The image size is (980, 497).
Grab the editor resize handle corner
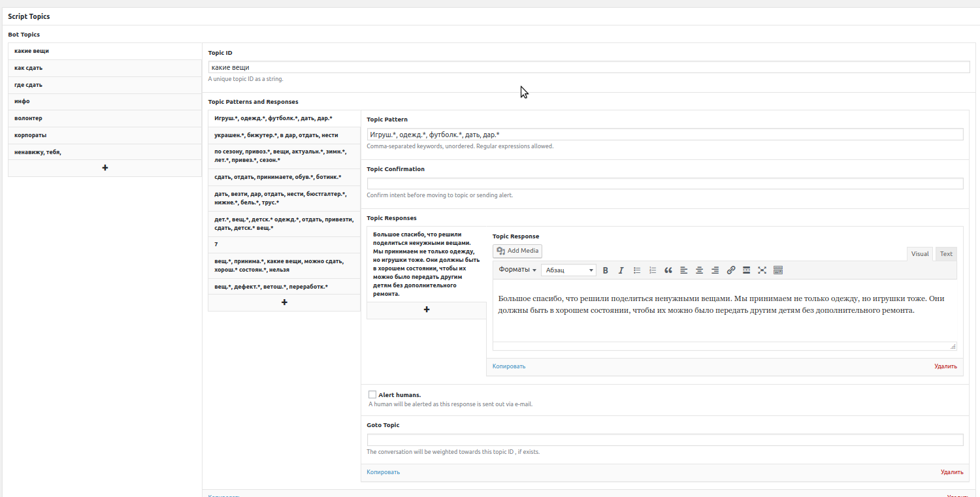click(x=953, y=346)
